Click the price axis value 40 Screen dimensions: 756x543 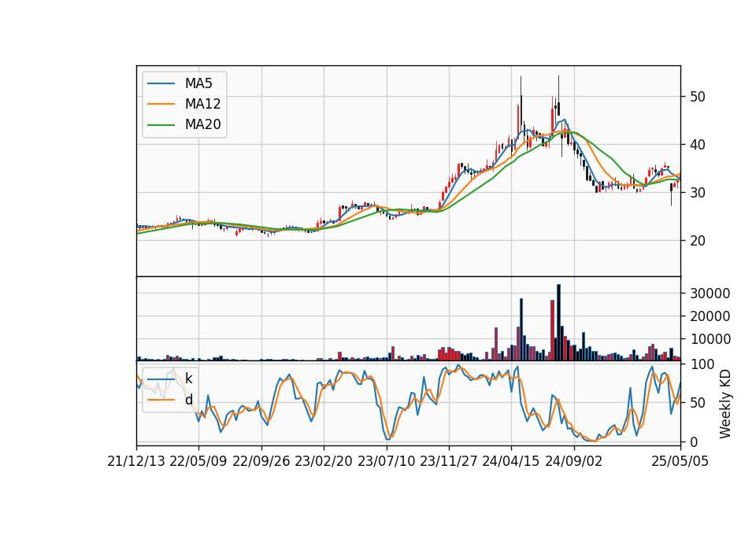click(697, 145)
